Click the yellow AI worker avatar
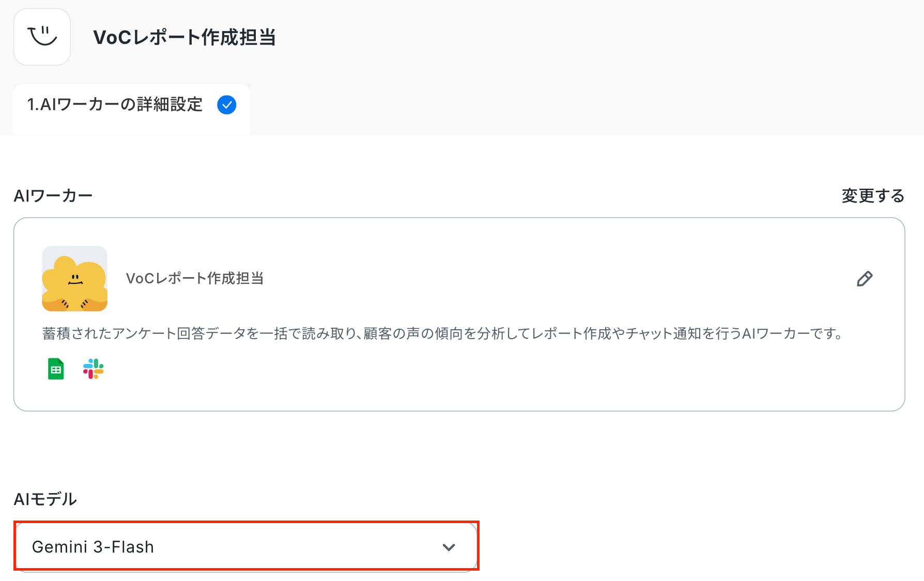The width and height of the screenshot is (924, 581). pos(75,279)
